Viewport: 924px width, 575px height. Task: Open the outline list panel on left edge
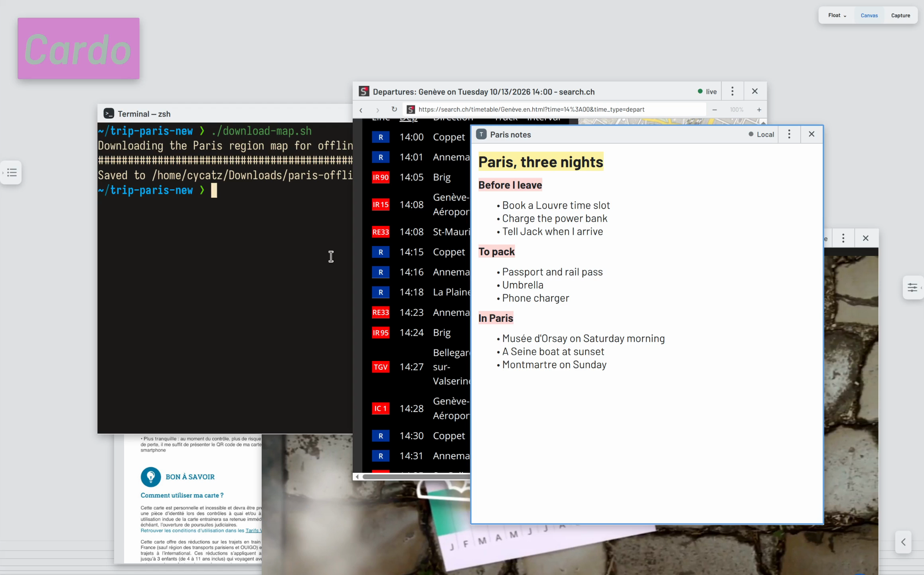tap(12, 172)
